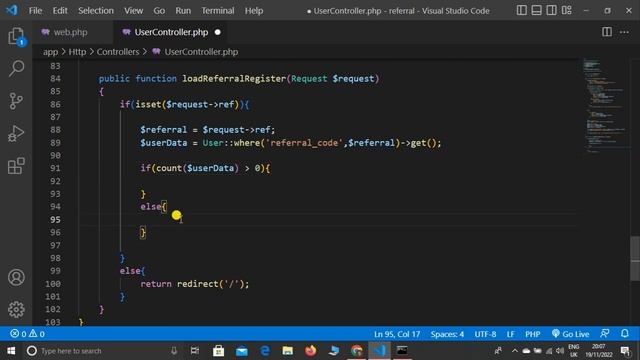640x360 pixels.
Task: Open the taskbar clock and date
Action: click(598, 351)
